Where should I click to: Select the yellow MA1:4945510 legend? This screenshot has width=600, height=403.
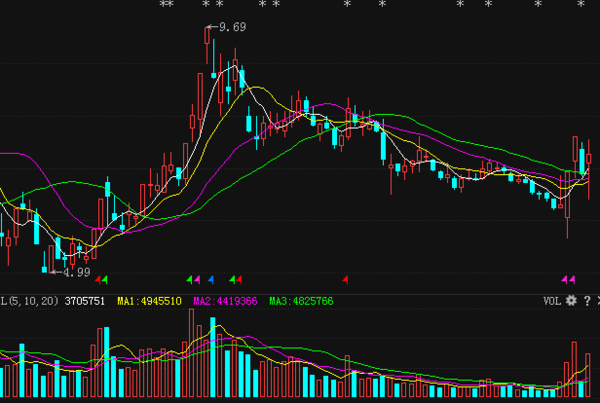coord(149,301)
